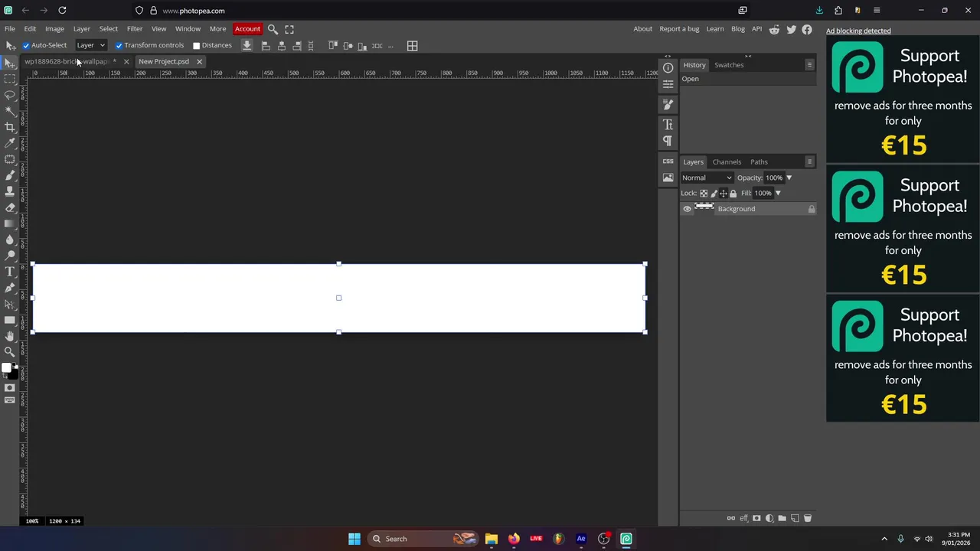Click the Opacity 100% value field
The image size is (980, 551).
tap(774, 178)
